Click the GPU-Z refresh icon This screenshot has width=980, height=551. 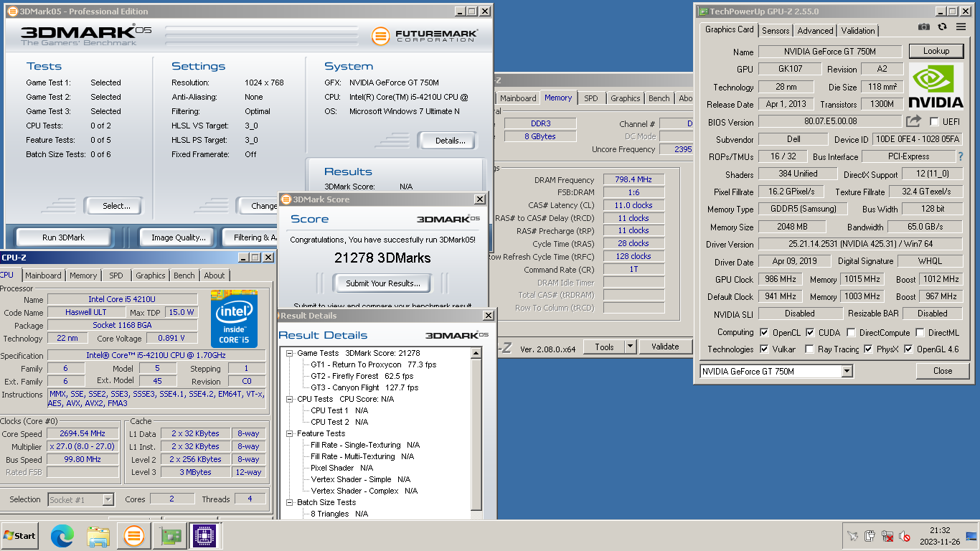[942, 27]
